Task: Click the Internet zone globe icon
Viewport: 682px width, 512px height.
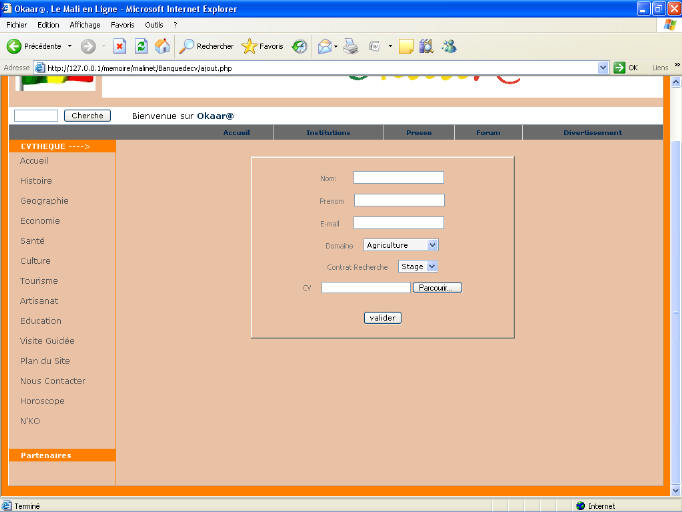Action: pos(580,506)
